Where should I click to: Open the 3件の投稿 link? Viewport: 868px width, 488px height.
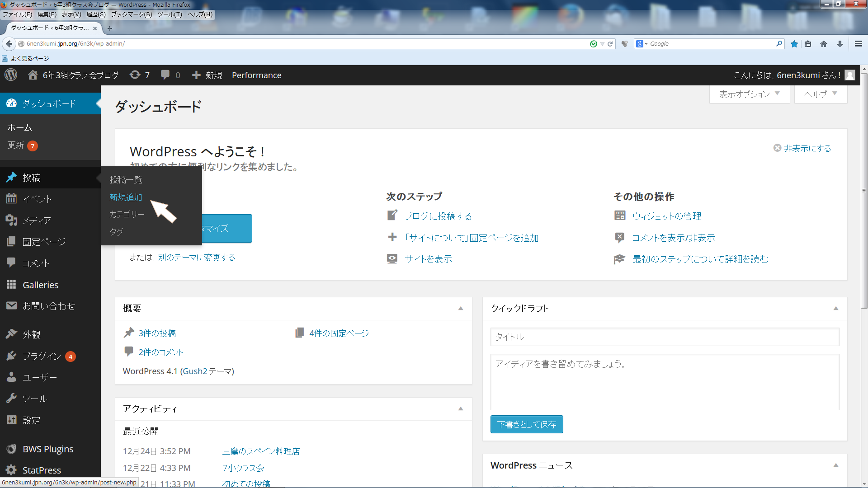coord(157,333)
